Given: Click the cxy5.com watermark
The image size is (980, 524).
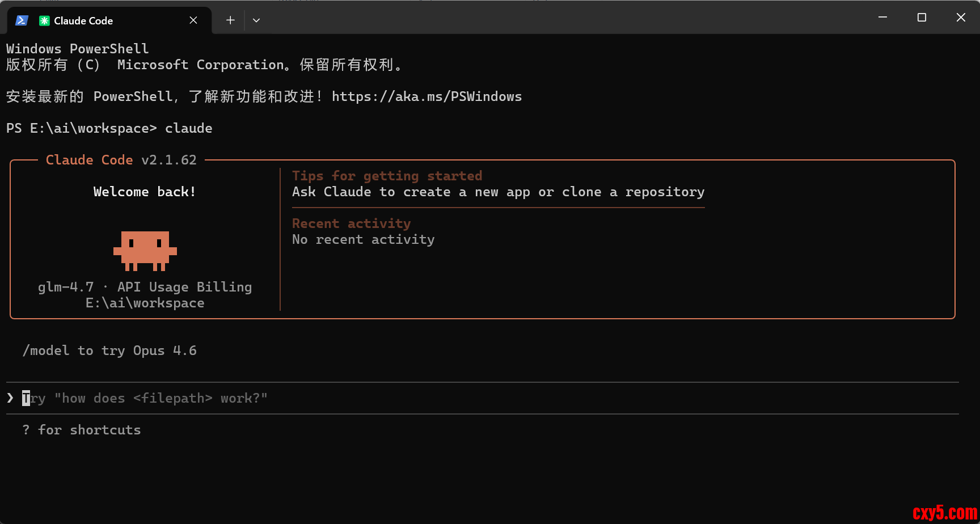Looking at the screenshot, I should (x=944, y=513).
